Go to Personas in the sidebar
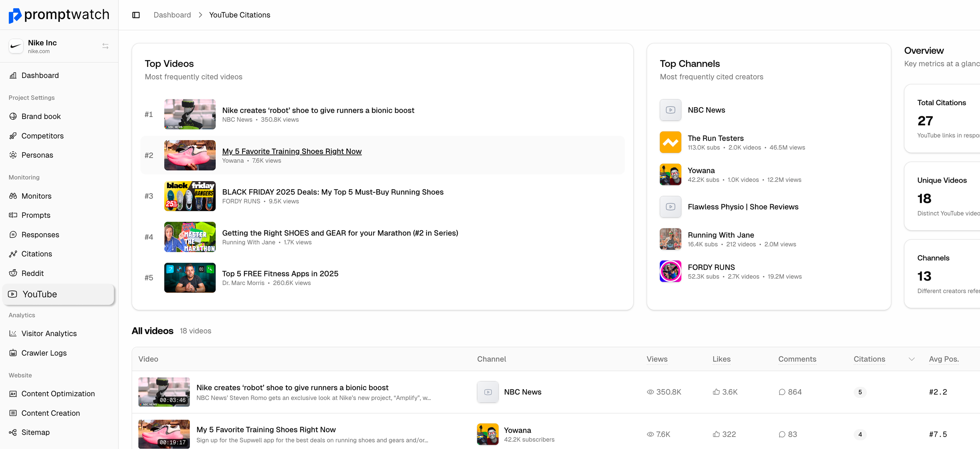Image resolution: width=980 pixels, height=449 pixels. [x=37, y=155]
